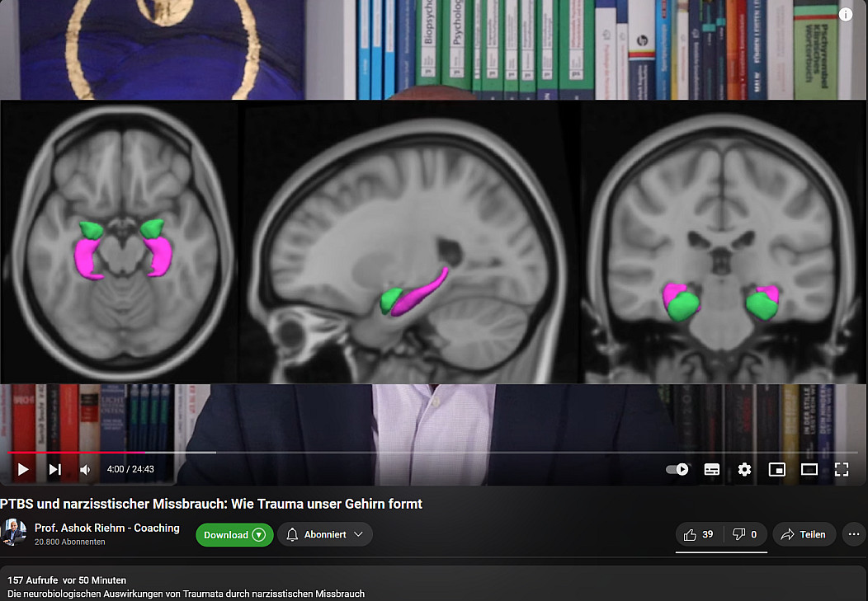Toggle the autoplay switch
Viewport: 868px width, 601px height.
coord(677,469)
